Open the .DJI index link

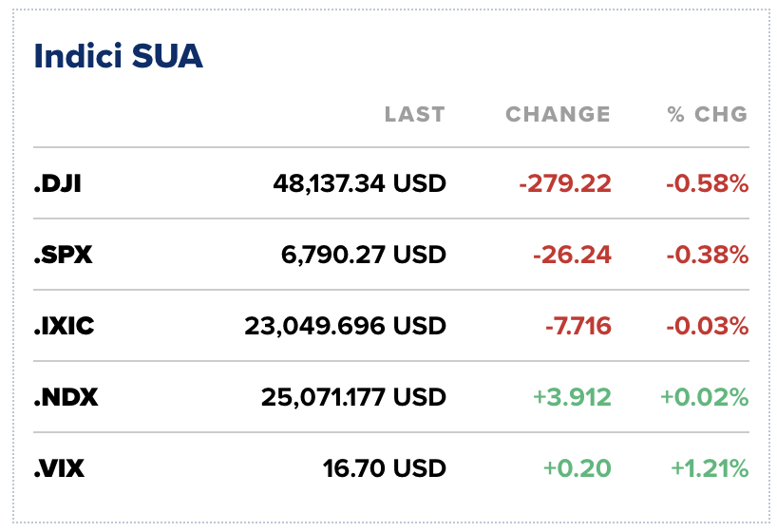click(57, 183)
